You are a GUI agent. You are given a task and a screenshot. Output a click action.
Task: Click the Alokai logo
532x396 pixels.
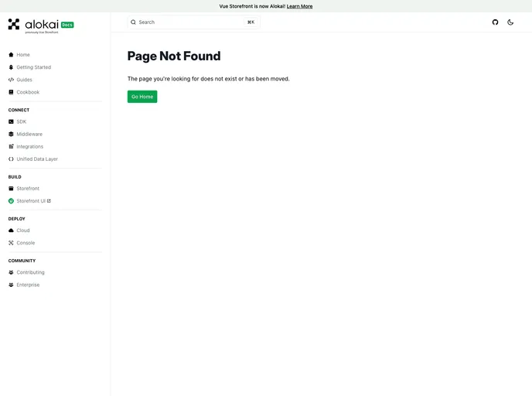[33, 25]
